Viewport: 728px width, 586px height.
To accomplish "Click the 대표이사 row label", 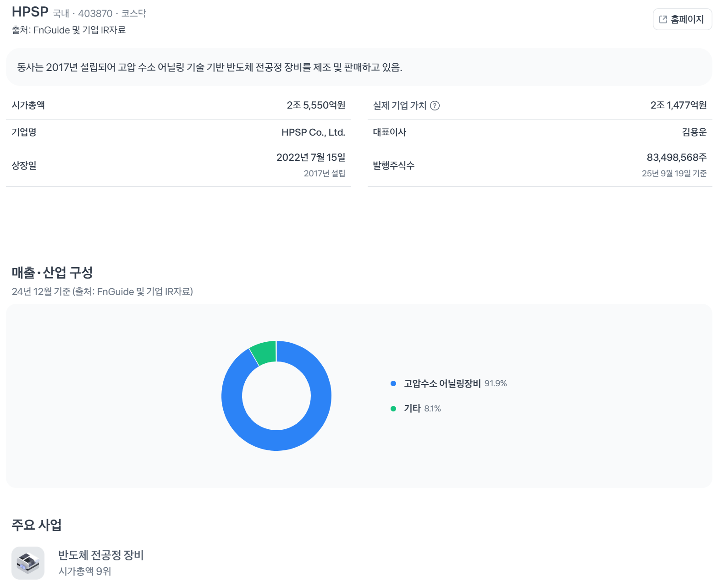I will click(390, 132).
